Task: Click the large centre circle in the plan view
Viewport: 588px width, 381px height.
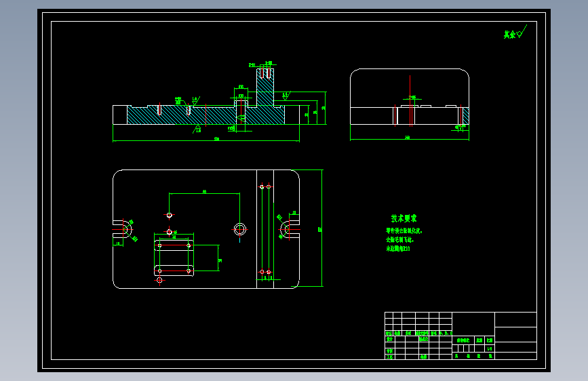Action: [240, 229]
